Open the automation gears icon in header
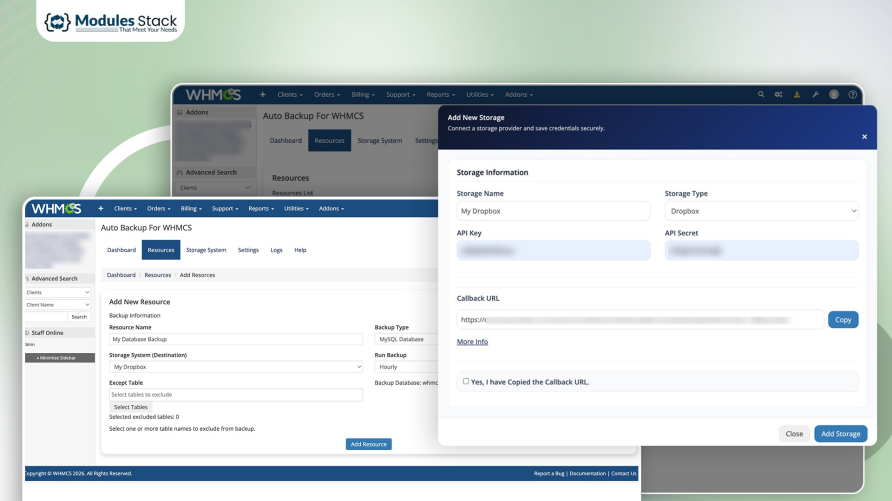Image resolution: width=892 pixels, height=501 pixels. tap(778, 95)
